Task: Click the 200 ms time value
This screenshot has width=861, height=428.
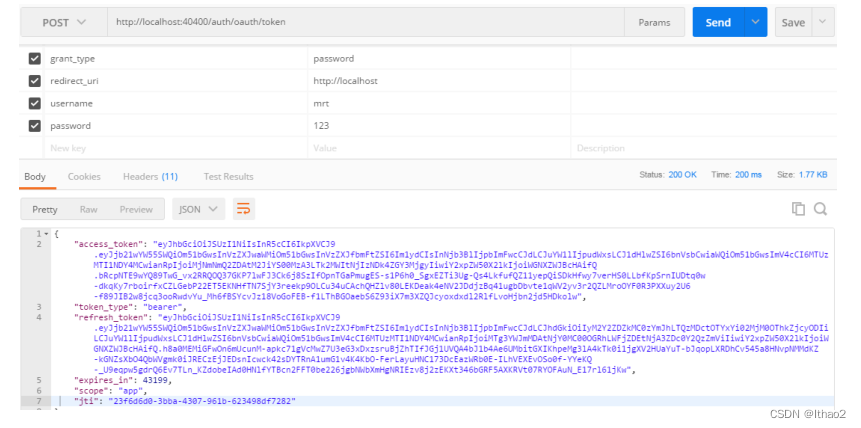Action: pos(747,174)
